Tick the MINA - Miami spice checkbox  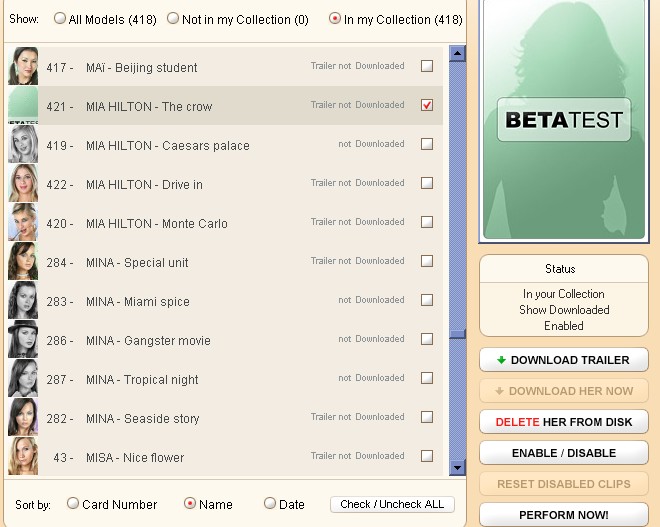(x=427, y=301)
